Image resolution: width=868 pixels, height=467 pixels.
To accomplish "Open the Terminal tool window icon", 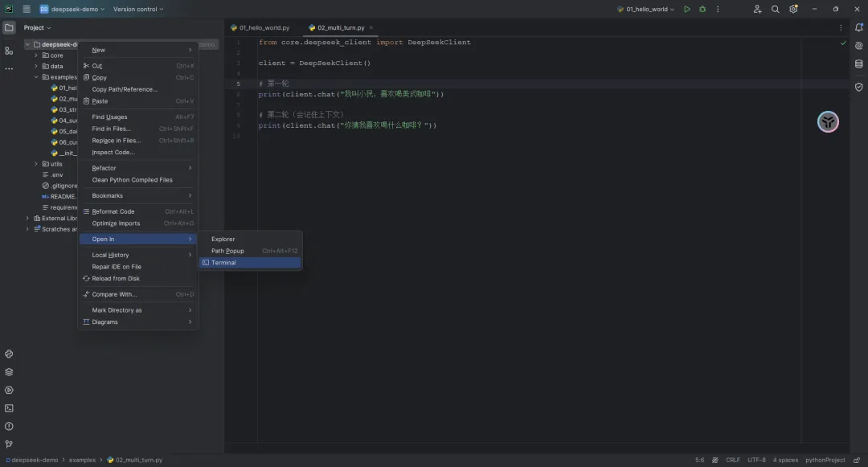I will pyautogui.click(x=9, y=408).
